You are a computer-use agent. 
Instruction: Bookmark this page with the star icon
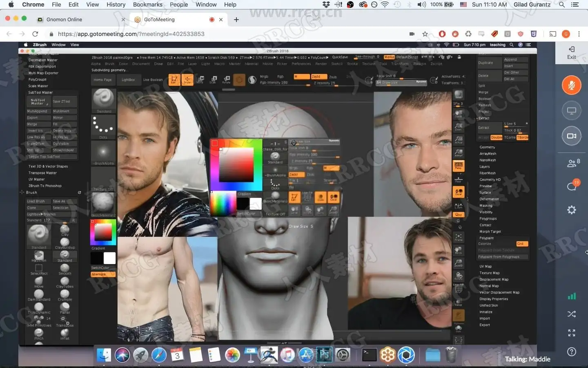pos(425,34)
